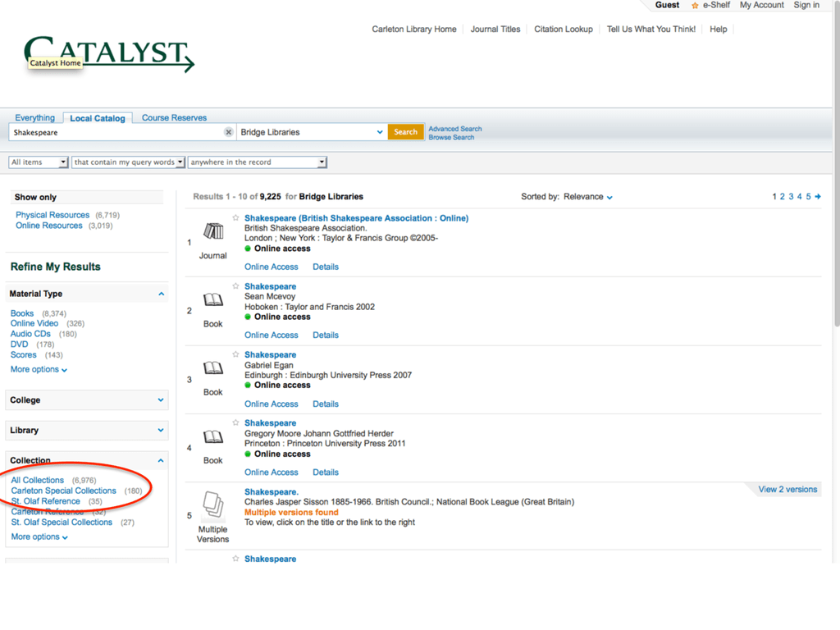Open 'Shakespeare.' multiple versions title
Screen dimensions: 840x630
click(x=272, y=492)
